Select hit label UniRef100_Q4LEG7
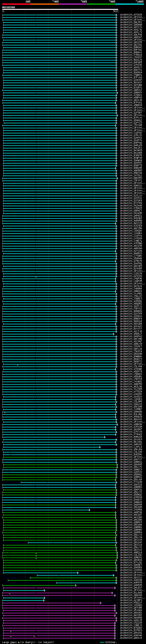Viewport: 146px width, 644px height. coord(131,588)
